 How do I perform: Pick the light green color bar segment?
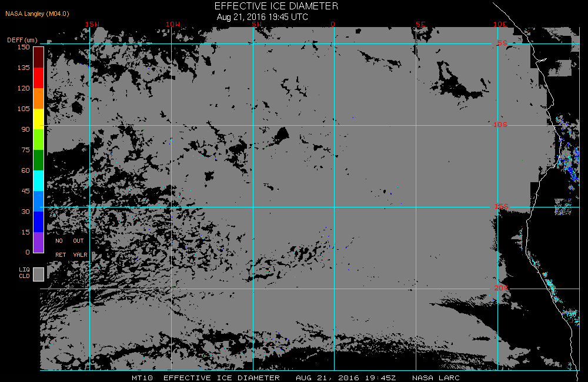39,139
